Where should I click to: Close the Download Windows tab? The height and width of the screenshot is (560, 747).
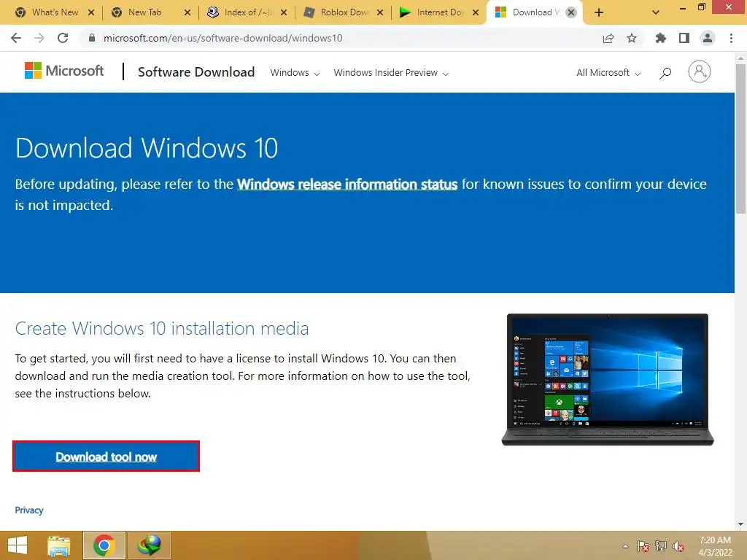pyautogui.click(x=570, y=12)
